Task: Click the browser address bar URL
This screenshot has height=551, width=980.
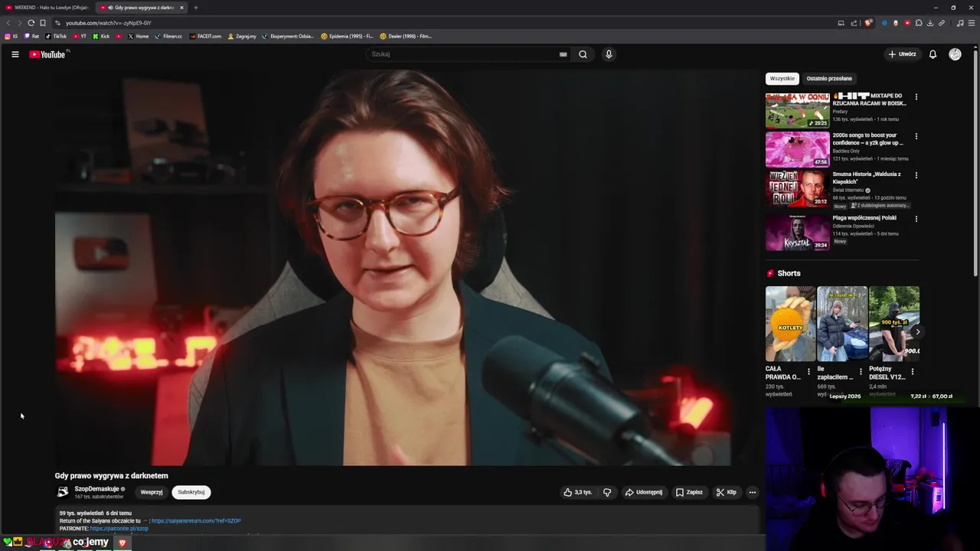Action: point(108,23)
